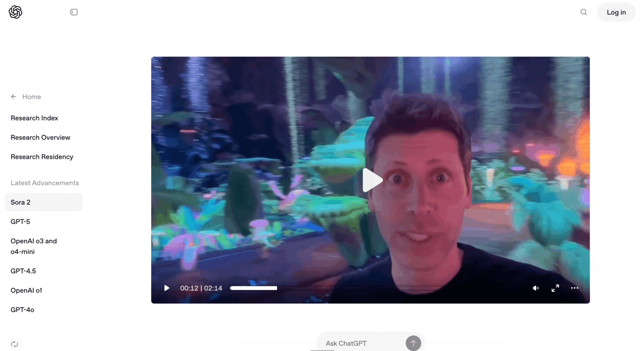This screenshot has width=644, height=351.
Task: Click the Log in button
Action: point(616,12)
